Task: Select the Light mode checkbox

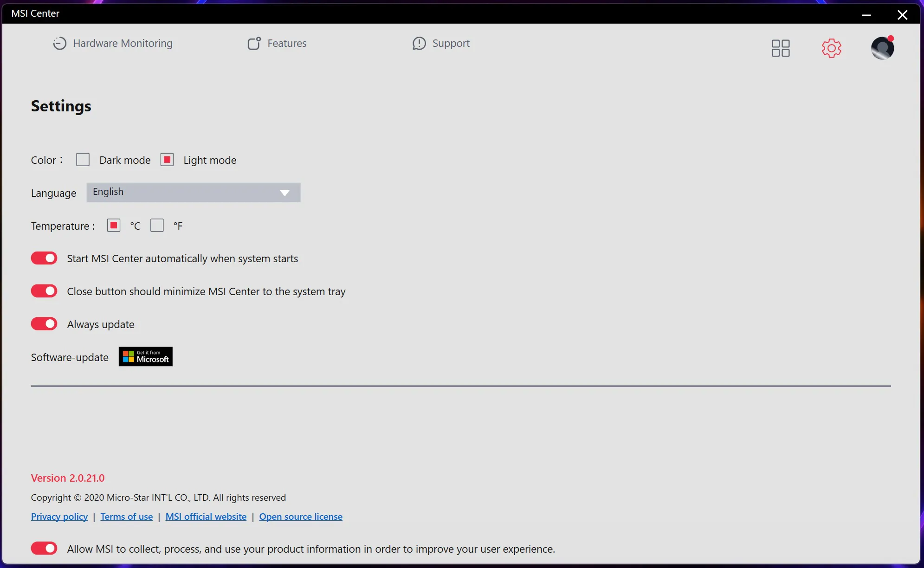Action: (167, 160)
